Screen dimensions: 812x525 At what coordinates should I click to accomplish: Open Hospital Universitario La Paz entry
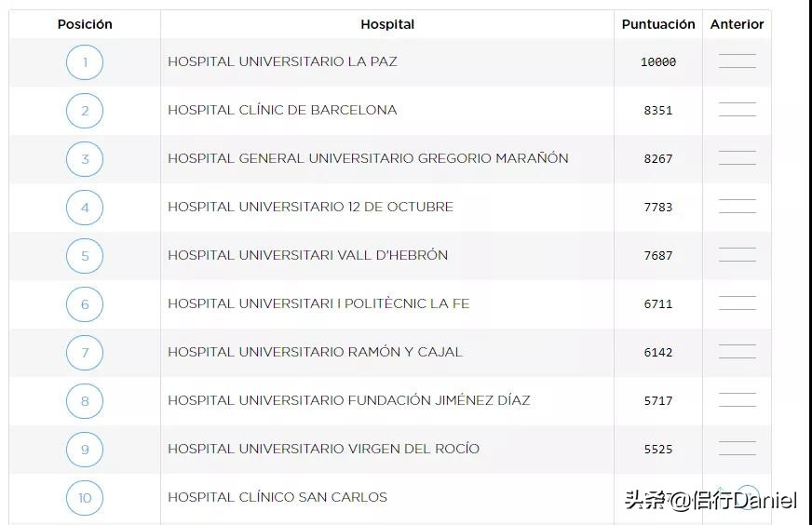[282, 61]
